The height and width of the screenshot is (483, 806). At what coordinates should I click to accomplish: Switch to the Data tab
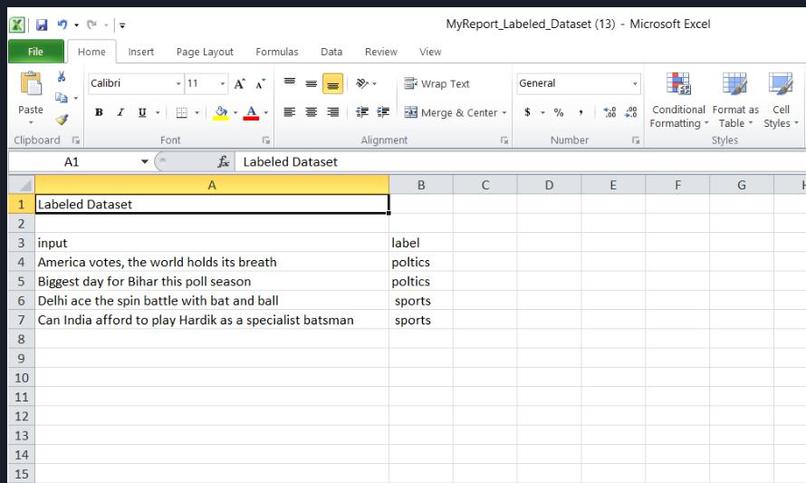(332, 52)
